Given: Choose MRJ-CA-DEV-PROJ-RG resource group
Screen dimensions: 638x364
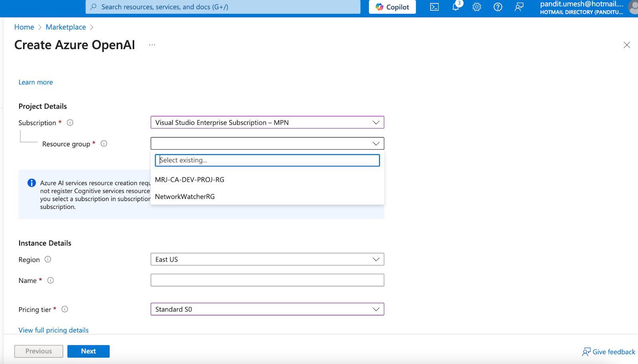Looking at the screenshot, I should 267,180.
